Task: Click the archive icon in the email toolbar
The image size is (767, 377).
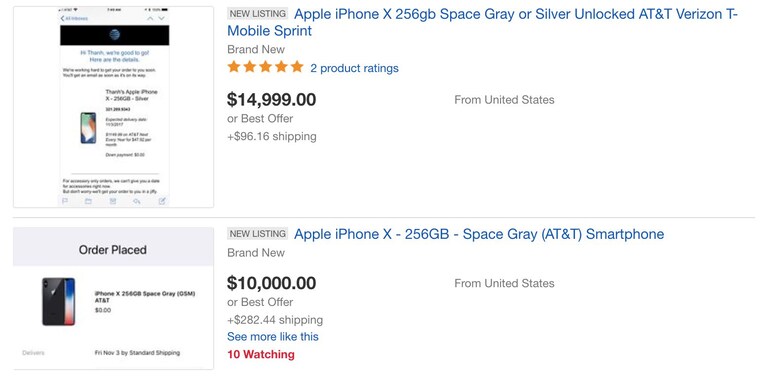Action: (x=113, y=200)
